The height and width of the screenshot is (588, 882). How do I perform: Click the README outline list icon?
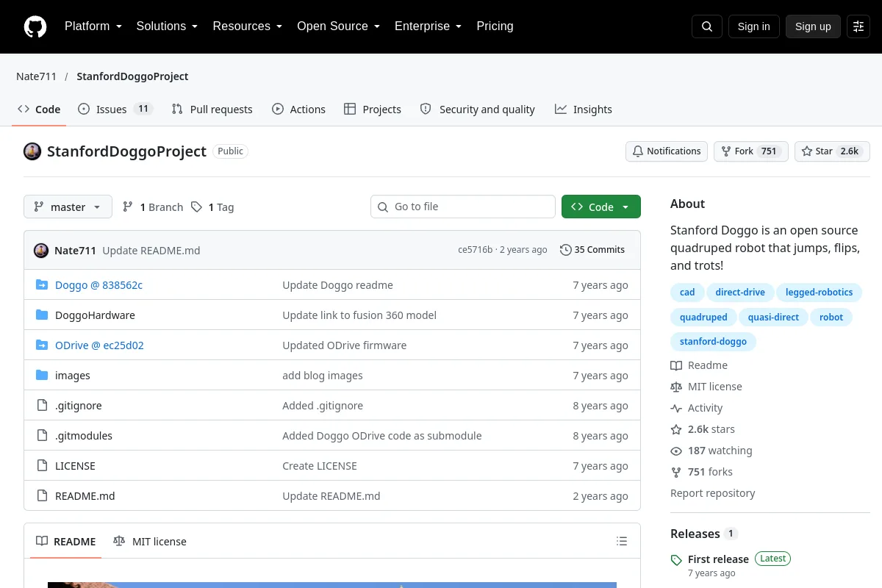tap(622, 542)
